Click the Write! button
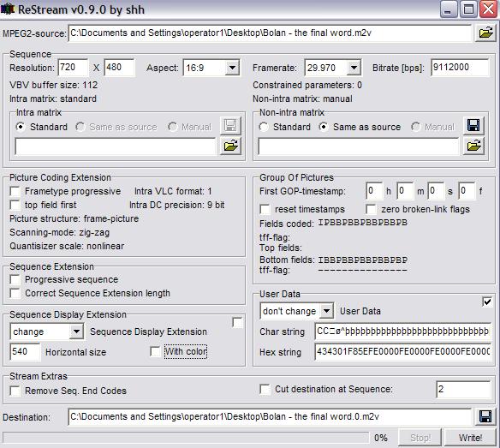Image resolution: width=500 pixels, height=448 pixels. (x=470, y=438)
